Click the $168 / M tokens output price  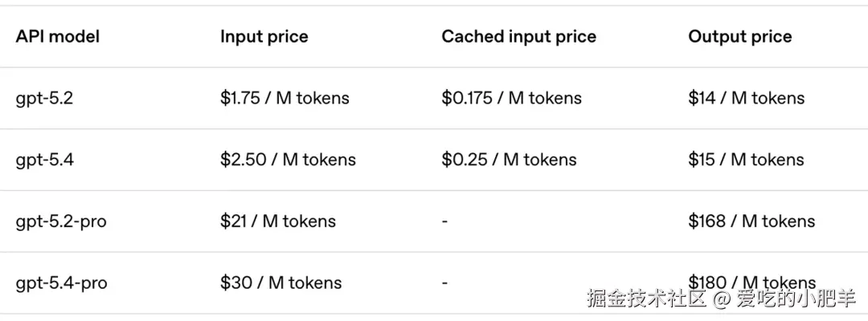(x=751, y=221)
